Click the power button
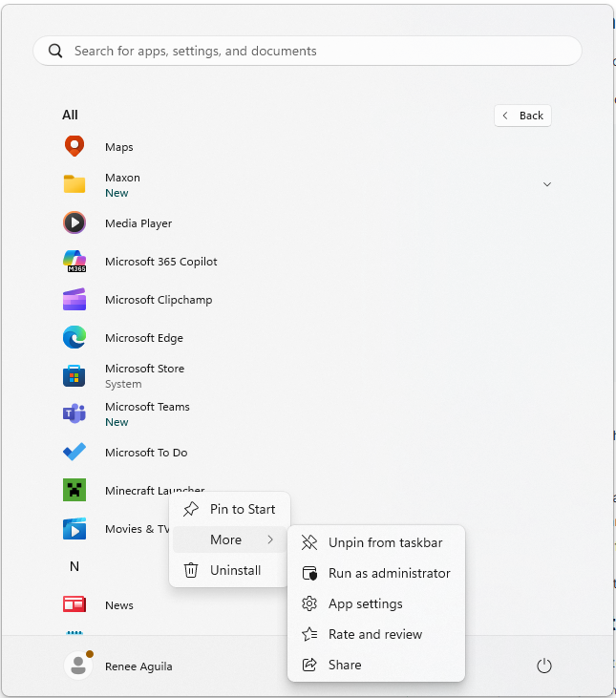This screenshot has width=616, height=698. coord(544,666)
